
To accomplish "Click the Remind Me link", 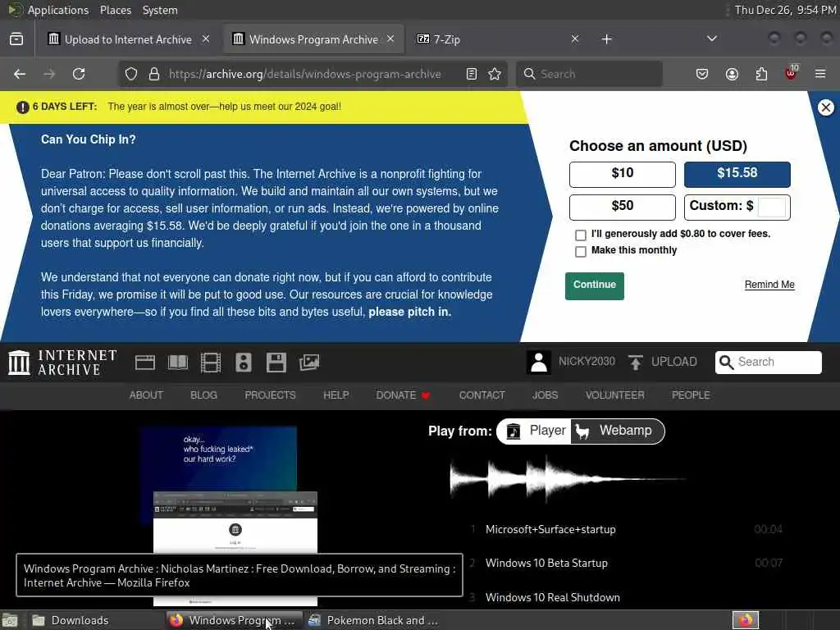I will (x=769, y=285).
